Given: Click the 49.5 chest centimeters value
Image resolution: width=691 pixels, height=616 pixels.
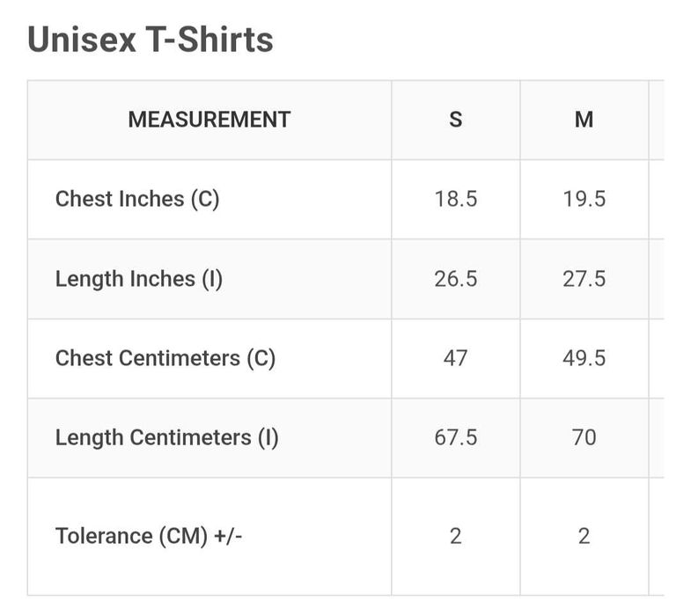Looking at the screenshot, I should tap(584, 358).
